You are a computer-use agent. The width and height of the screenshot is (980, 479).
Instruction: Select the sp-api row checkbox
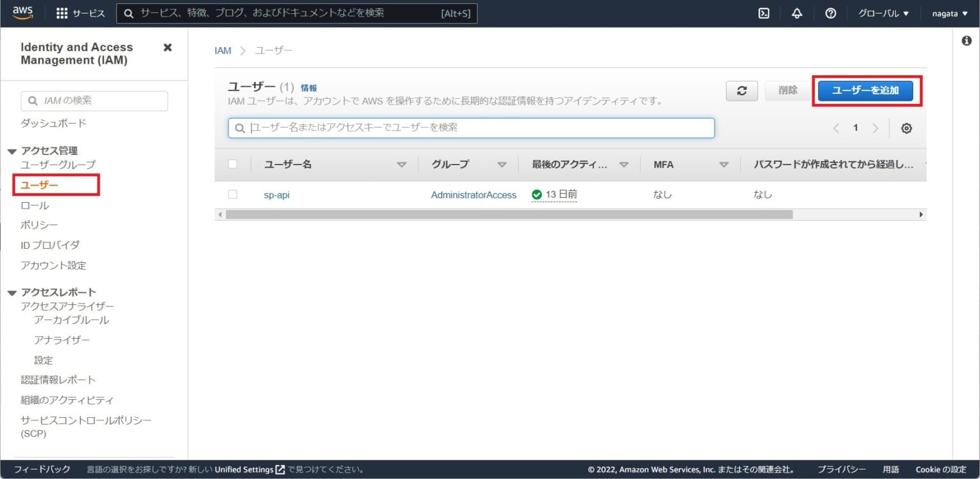pyautogui.click(x=232, y=195)
